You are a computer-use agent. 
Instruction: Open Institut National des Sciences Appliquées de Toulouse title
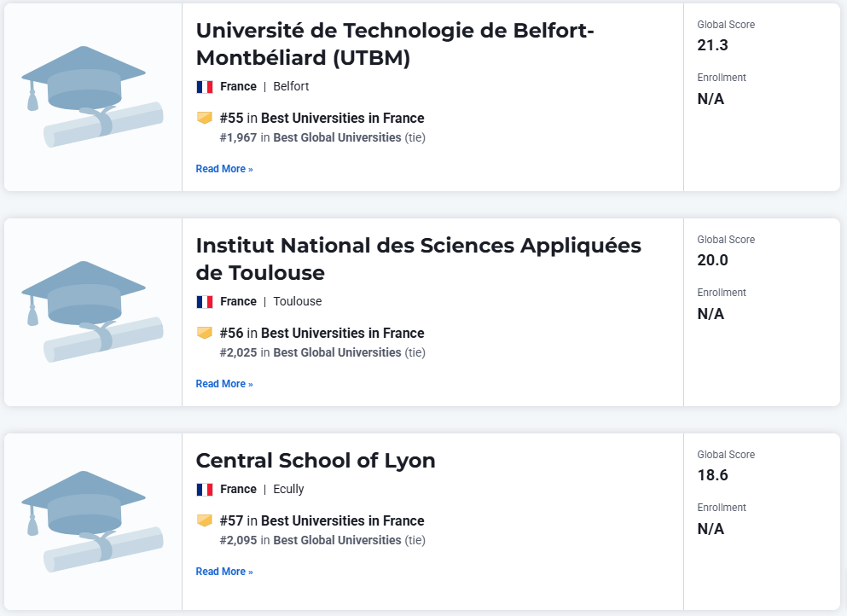tap(419, 259)
